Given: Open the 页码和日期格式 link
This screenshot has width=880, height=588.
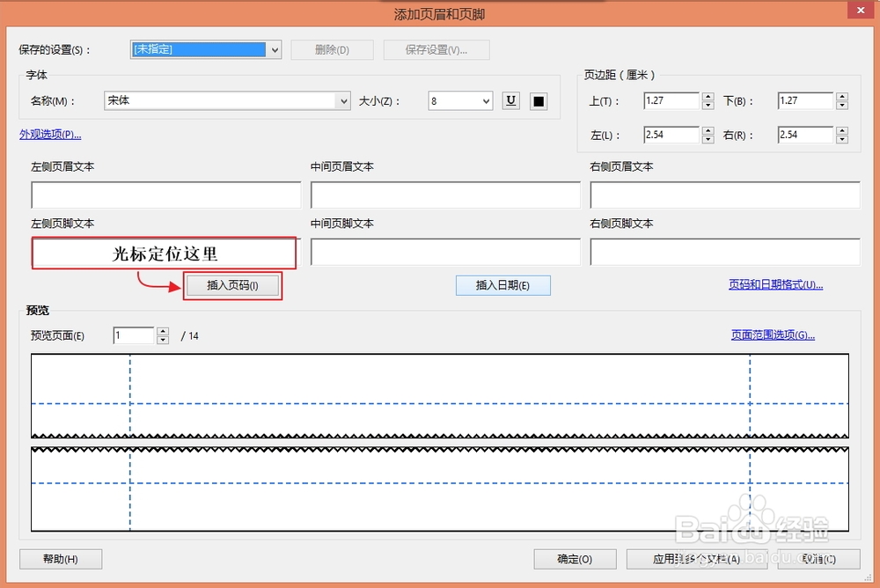Looking at the screenshot, I should pos(772,285).
